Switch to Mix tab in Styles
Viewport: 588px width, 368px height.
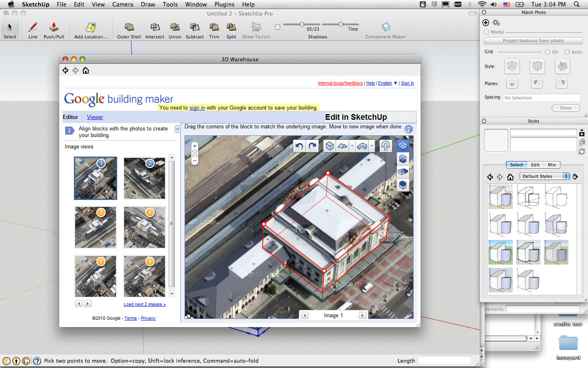tap(552, 165)
